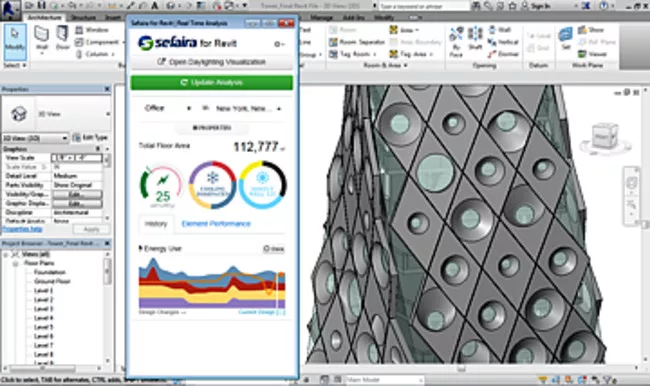Click the sun donut chart
650x386 pixels.
262,185
